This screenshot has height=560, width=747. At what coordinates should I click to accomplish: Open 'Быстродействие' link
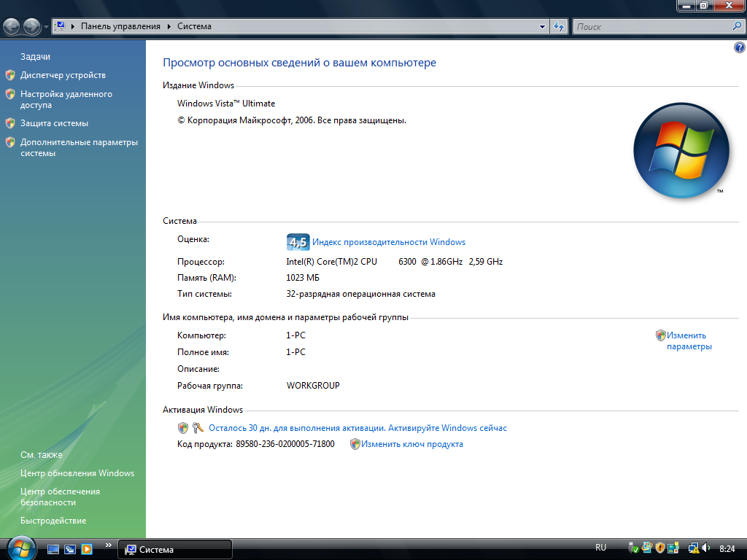[x=53, y=521]
